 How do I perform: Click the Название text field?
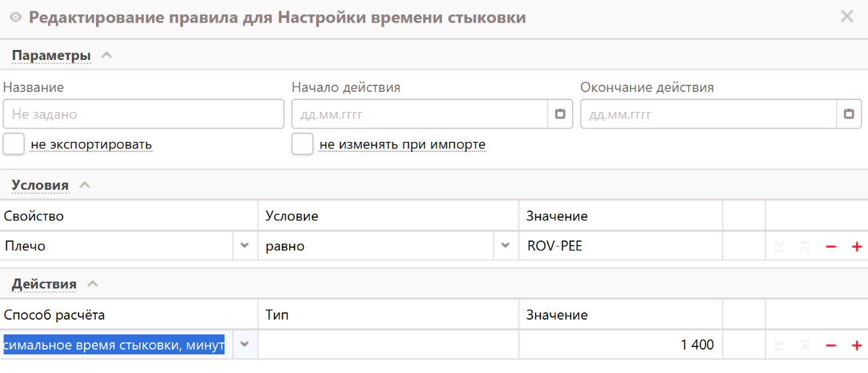pyautogui.click(x=143, y=114)
